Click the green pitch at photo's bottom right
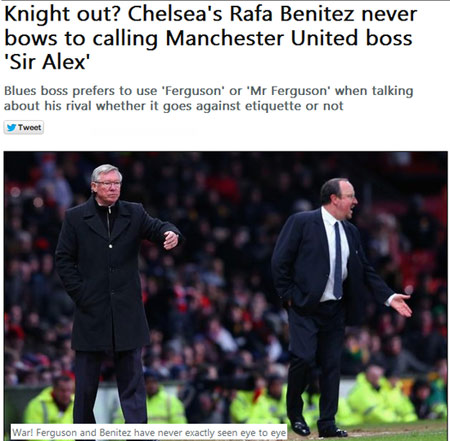Image resolution: width=450 pixels, height=441 pixels. point(400,431)
